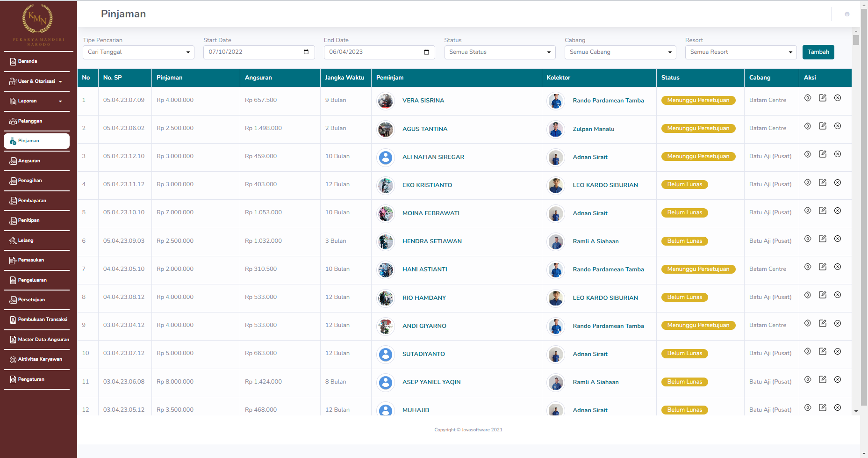The height and width of the screenshot is (458, 868).
Task: Open Semua Cabang dropdown
Action: pyautogui.click(x=620, y=52)
